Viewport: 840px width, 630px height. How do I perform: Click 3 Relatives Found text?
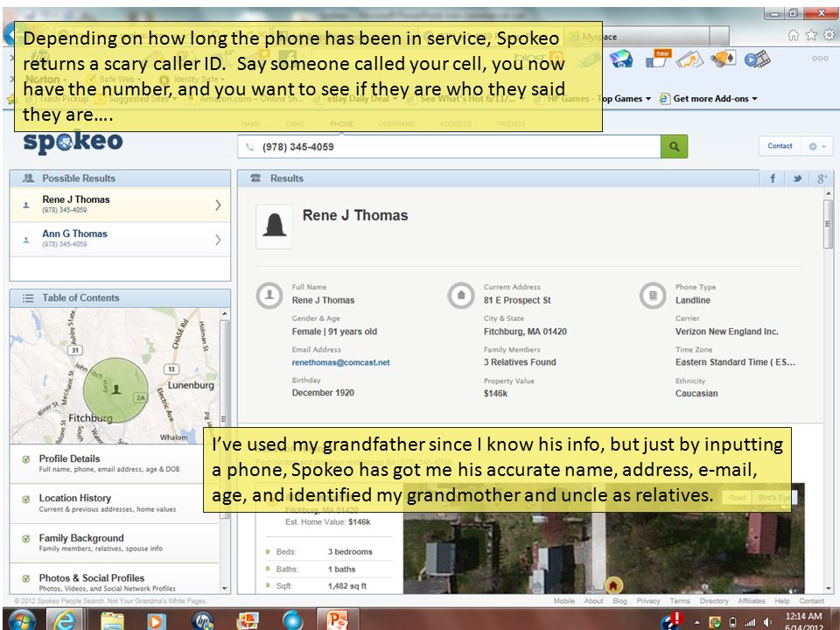[520, 362]
